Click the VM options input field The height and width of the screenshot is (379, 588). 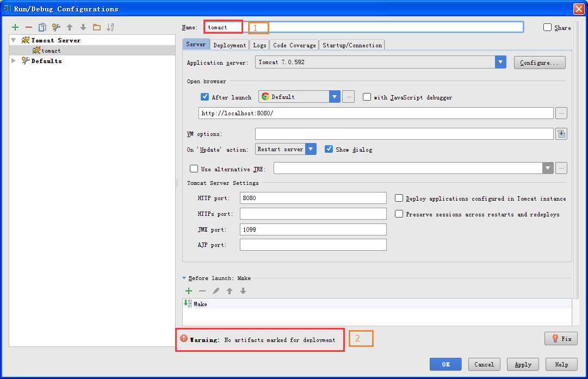pyautogui.click(x=404, y=134)
